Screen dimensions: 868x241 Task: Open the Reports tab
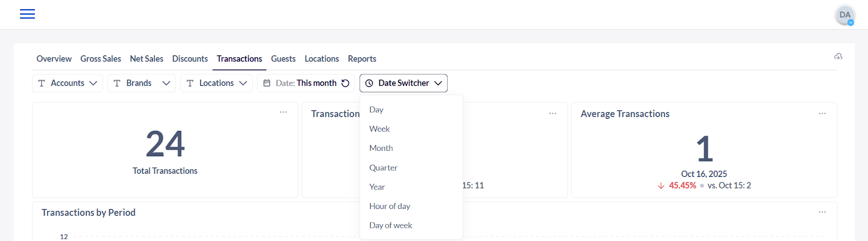pos(362,59)
